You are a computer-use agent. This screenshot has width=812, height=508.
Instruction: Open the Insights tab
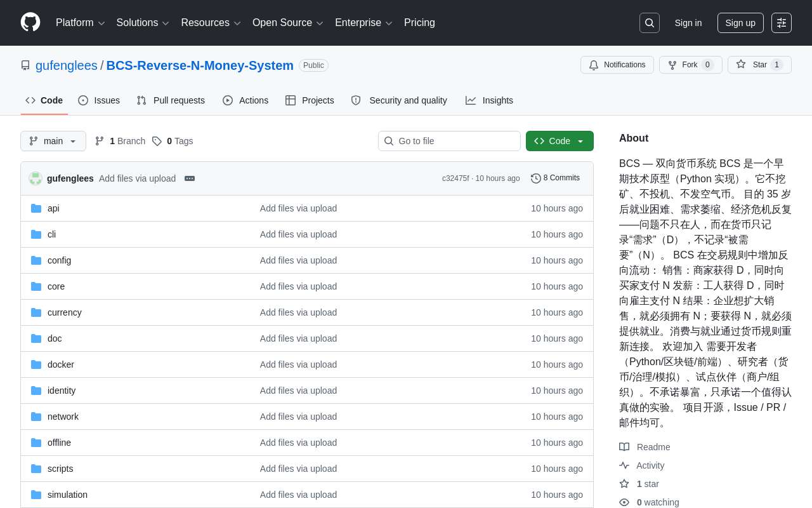[x=489, y=100]
